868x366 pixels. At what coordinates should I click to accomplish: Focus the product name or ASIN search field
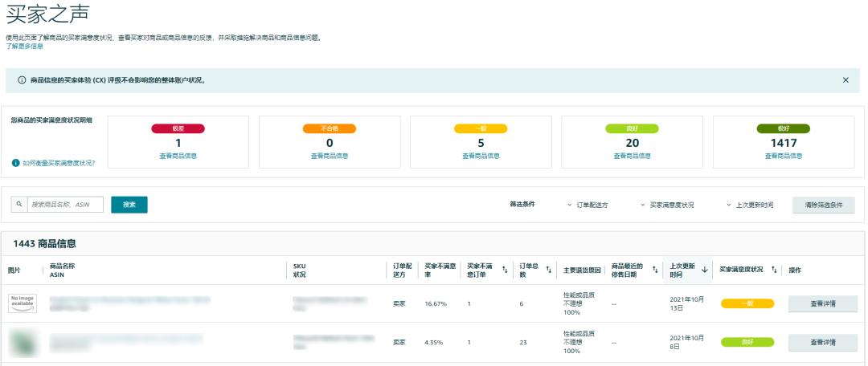tap(65, 205)
